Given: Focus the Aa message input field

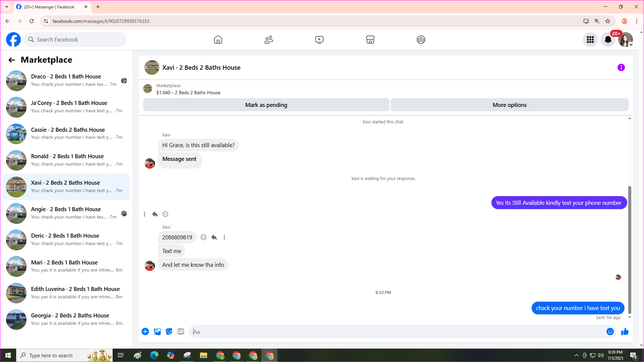Looking at the screenshot, I should [x=396, y=331].
